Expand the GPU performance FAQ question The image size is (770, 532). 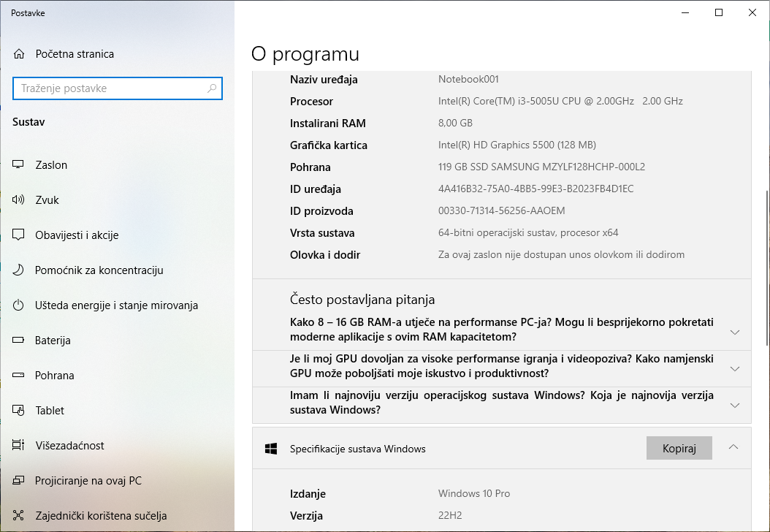(x=735, y=368)
